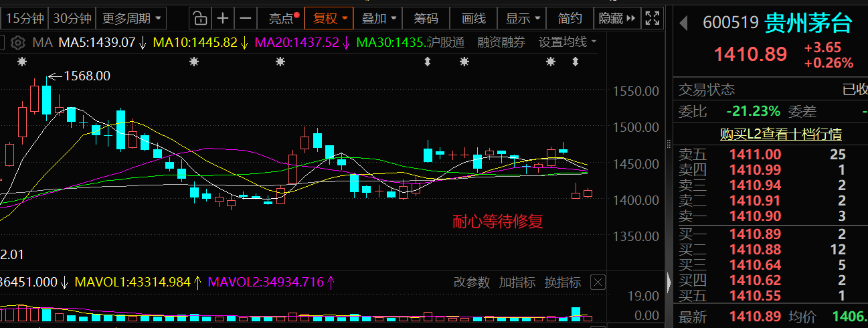This screenshot has width=868, height=328.
Task: Click the 卖五 1411.00 order row
Action: (771, 155)
